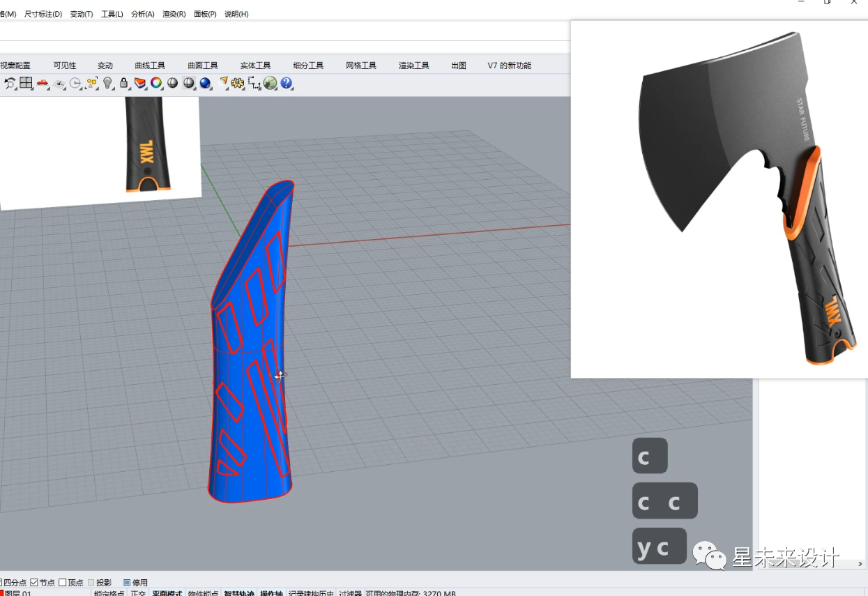Click the orange arrow tool icon
The image size is (868, 596).
click(223, 83)
